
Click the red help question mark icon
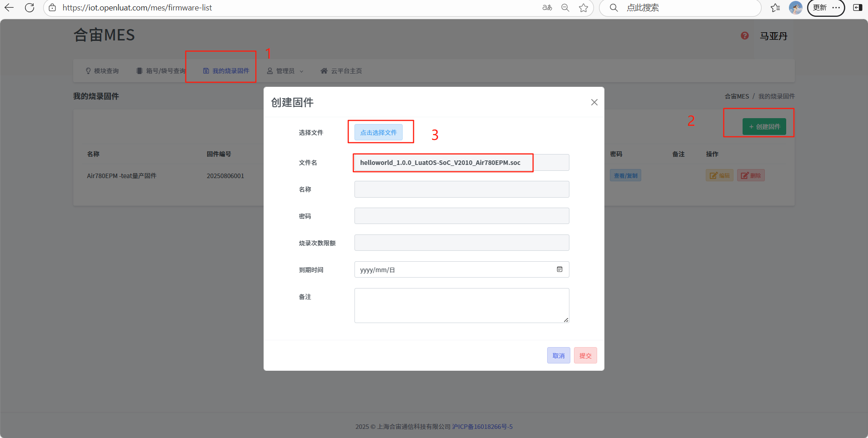pyautogui.click(x=744, y=35)
